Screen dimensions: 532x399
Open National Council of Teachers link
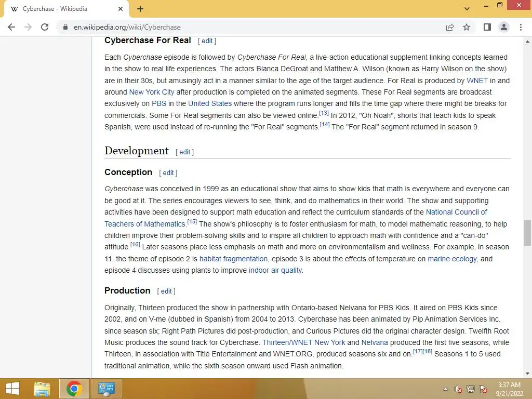pos(456,212)
